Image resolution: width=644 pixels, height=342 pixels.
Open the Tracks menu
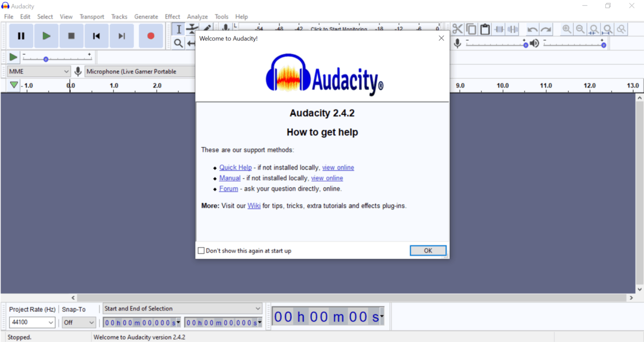click(119, 17)
